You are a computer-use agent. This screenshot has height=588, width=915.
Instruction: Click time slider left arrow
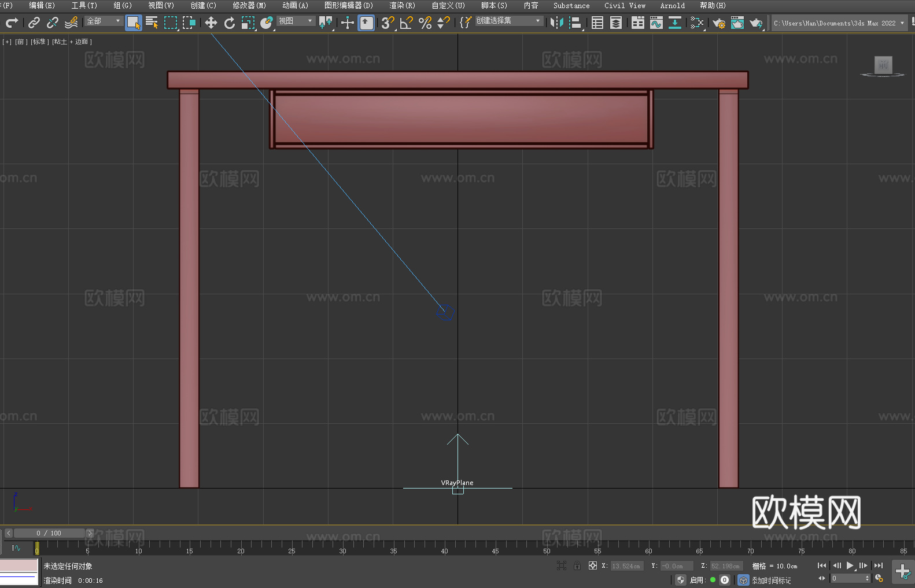[x=9, y=533]
